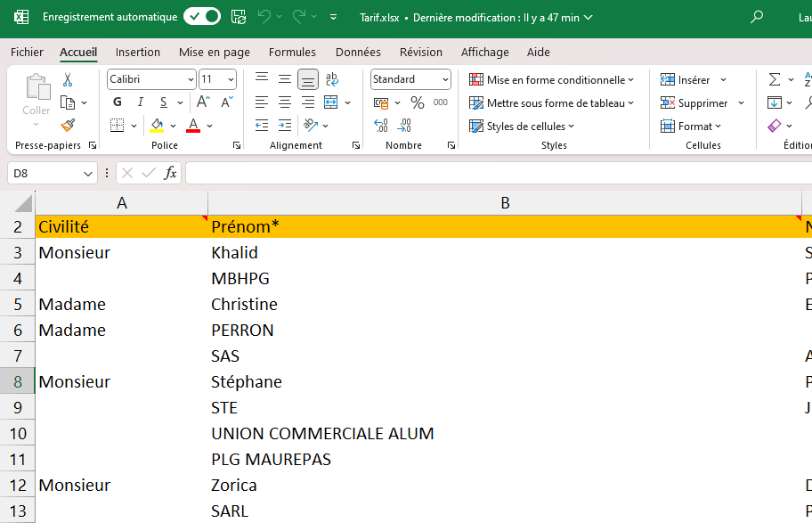Image resolution: width=812 pixels, height=523 pixels.
Task: Click the decrease font size icon
Action: pos(227,102)
